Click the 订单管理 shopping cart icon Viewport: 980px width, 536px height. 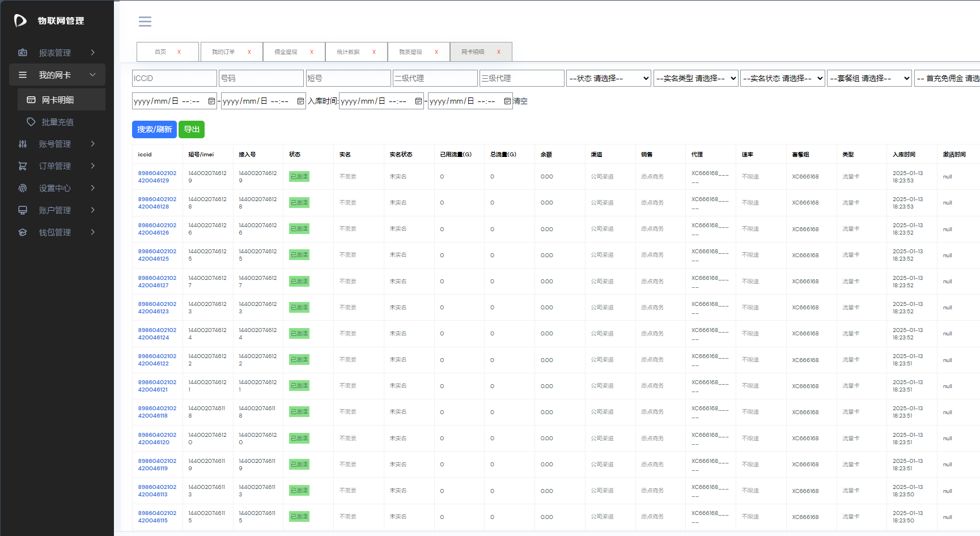[23, 166]
